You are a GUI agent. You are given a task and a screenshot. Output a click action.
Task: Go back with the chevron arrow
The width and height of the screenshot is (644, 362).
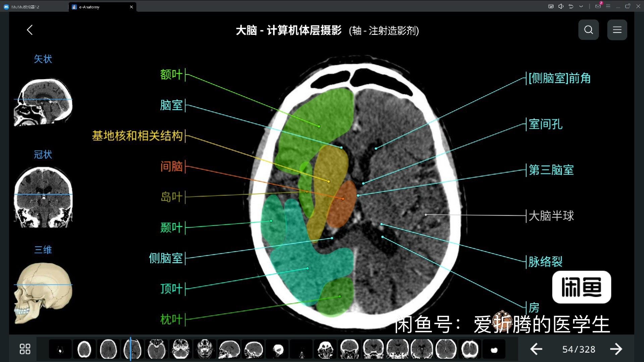30,30
